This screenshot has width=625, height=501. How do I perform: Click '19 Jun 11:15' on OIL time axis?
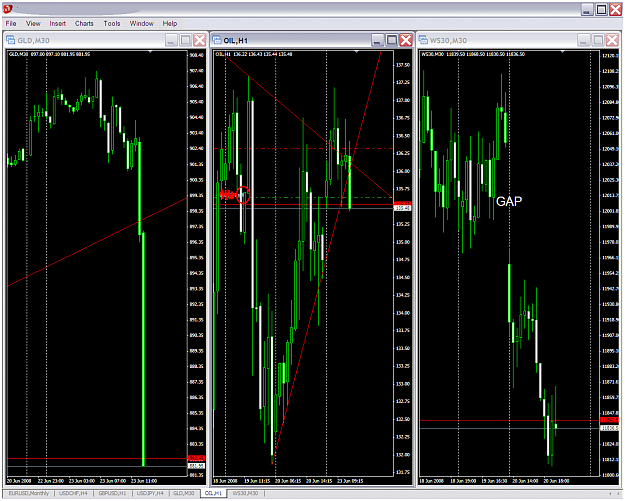pyautogui.click(x=256, y=481)
